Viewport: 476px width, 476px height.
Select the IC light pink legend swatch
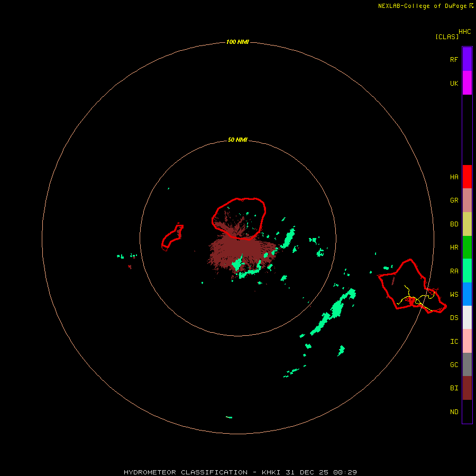coord(467,341)
